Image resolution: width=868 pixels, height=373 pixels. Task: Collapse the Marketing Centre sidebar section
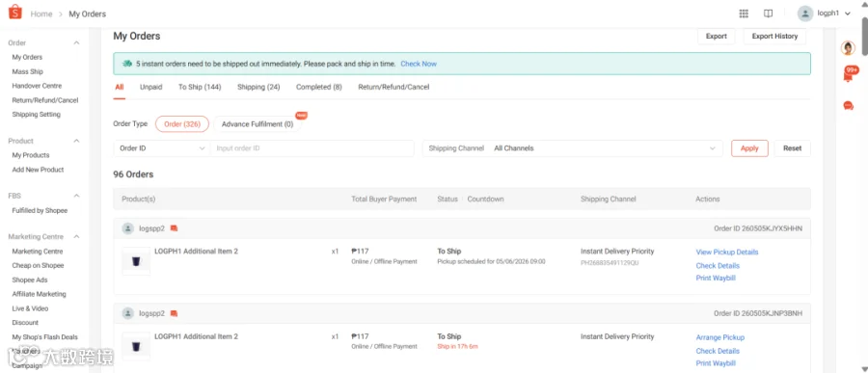coord(77,236)
